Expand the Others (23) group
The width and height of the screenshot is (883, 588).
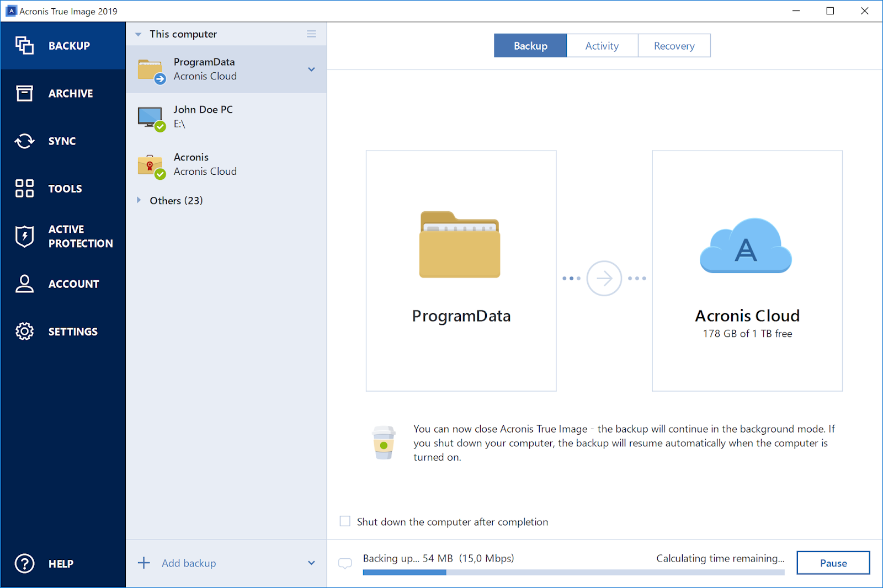[x=139, y=200]
